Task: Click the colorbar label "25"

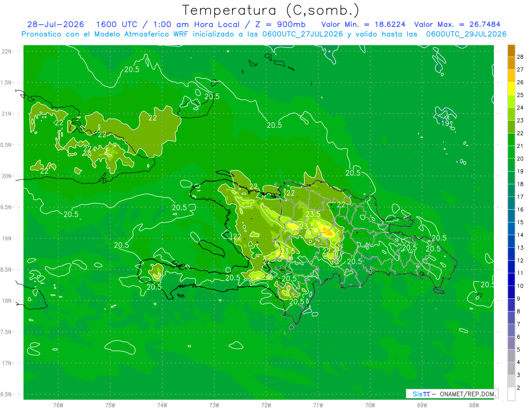Action: (520, 95)
